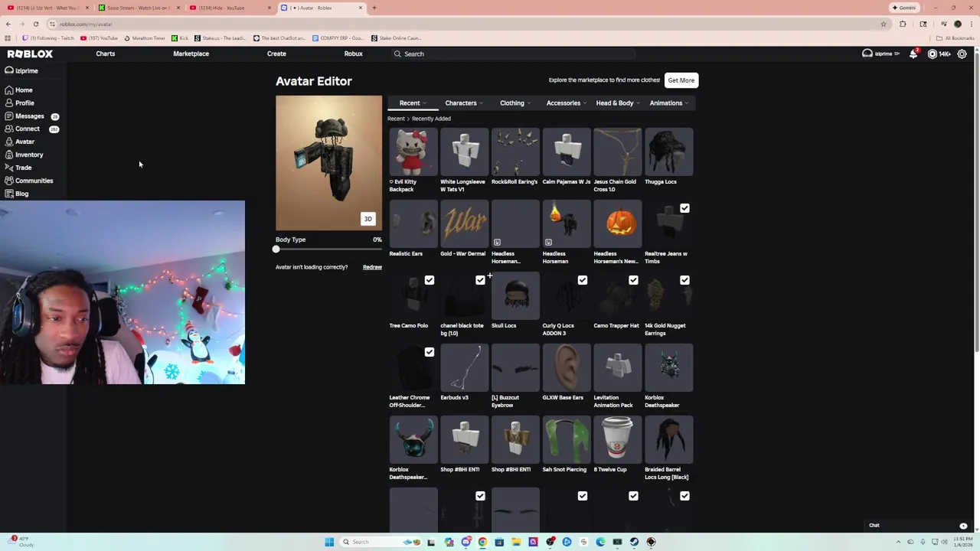
Task: Open the Robux nav item
Action: pyautogui.click(x=353, y=54)
